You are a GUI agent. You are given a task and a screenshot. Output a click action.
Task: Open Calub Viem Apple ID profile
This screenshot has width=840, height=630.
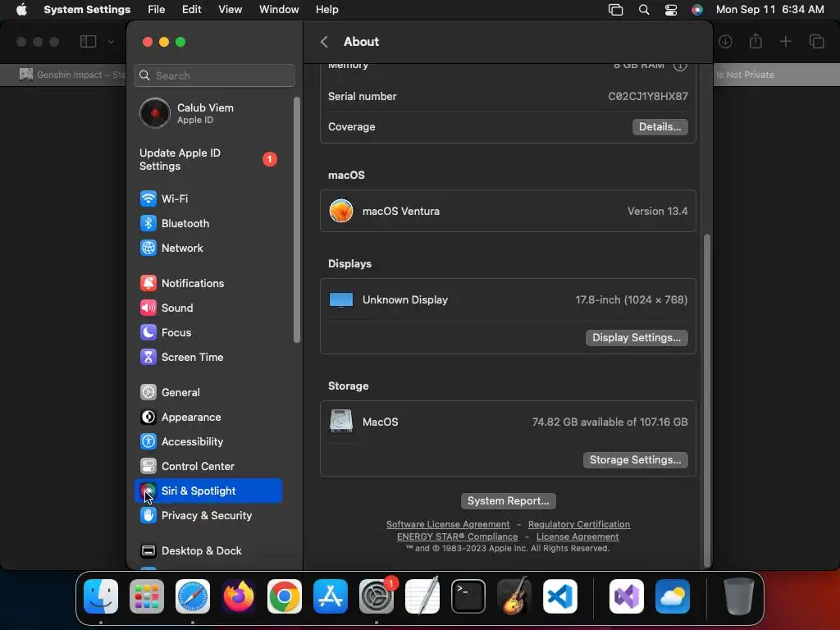tap(208, 113)
